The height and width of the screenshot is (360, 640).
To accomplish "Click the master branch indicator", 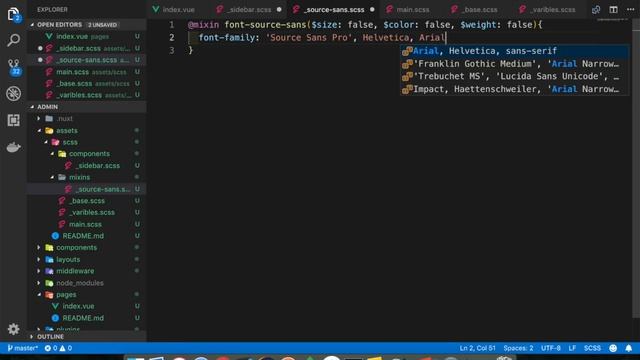I will tap(22, 348).
